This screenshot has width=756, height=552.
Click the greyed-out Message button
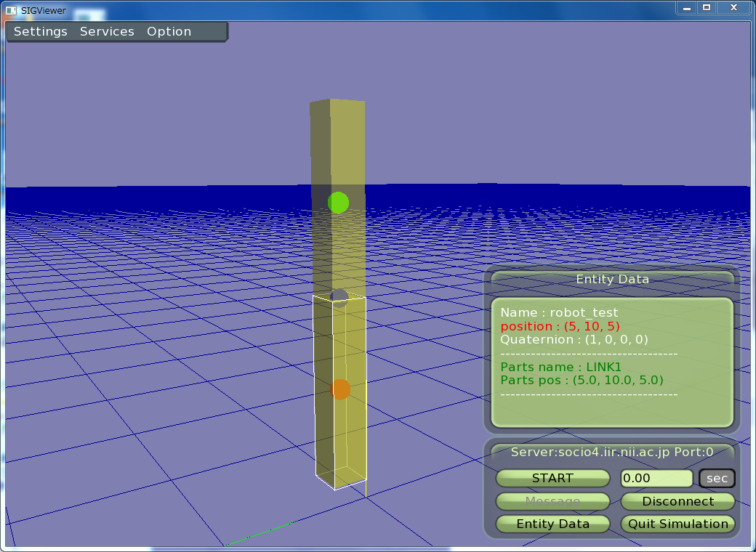(552, 501)
